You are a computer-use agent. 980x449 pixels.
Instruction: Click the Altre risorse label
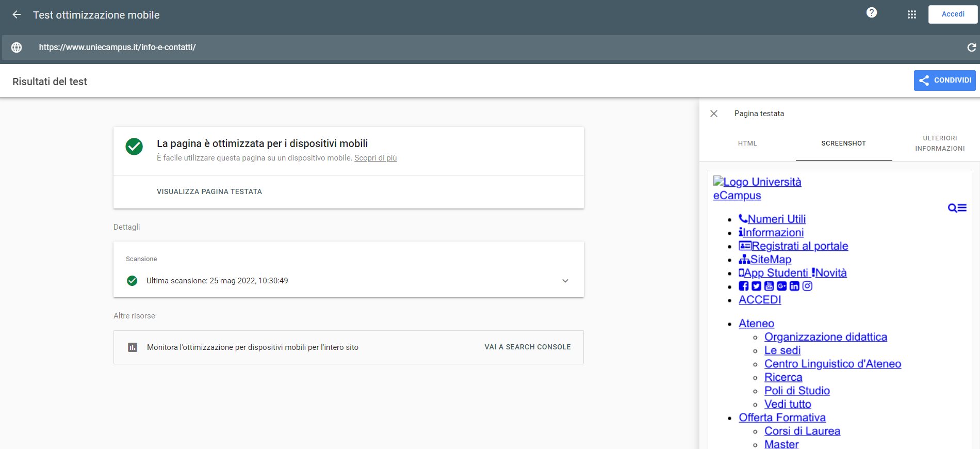[x=134, y=316]
